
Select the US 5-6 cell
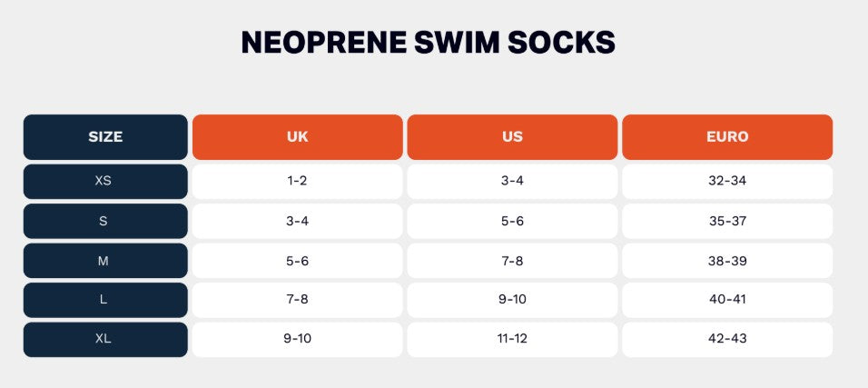pyautogui.click(x=512, y=221)
